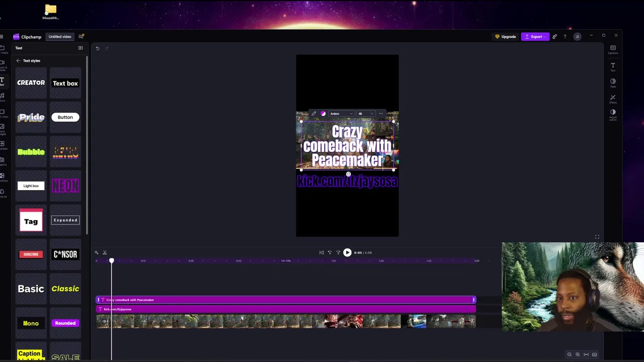Click the Upgrade button
Image resolution: width=644 pixels, height=362 pixels.
pyautogui.click(x=506, y=37)
